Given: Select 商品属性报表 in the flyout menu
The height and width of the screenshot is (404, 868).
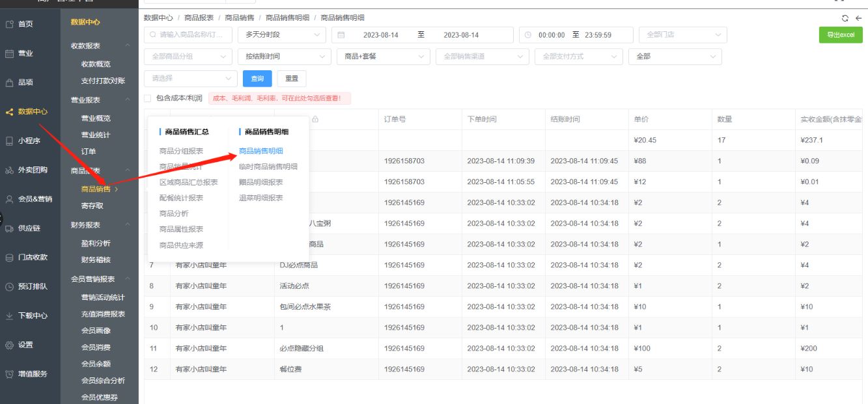Looking at the screenshot, I should [x=182, y=229].
